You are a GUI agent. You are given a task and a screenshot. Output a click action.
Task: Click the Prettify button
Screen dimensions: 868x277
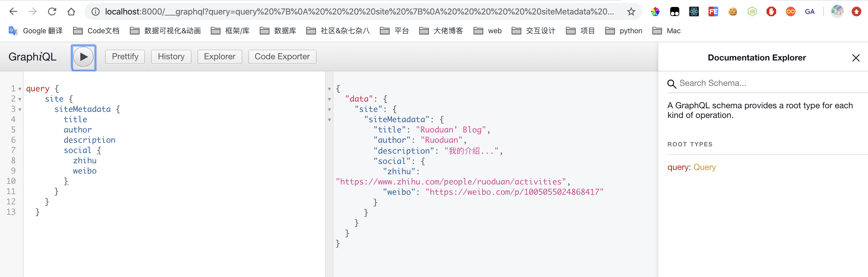click(x=125, y=56)
